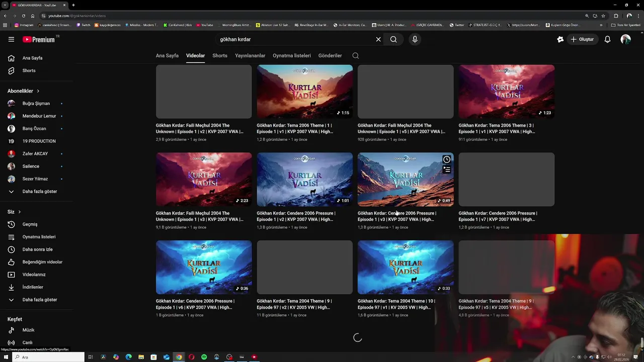
Task: Switch to Yayınlananlar tab
Action: pos(250,56)
